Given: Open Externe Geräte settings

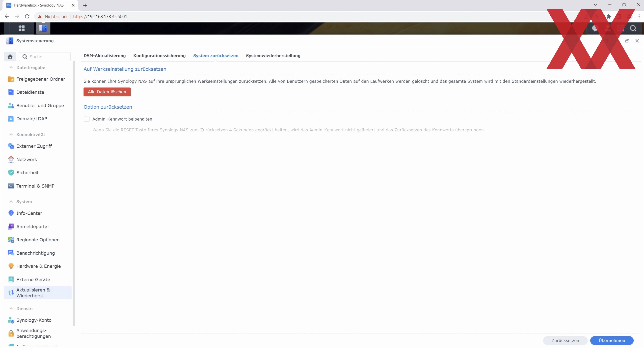Looking at the screenshot, I should 38,280.
